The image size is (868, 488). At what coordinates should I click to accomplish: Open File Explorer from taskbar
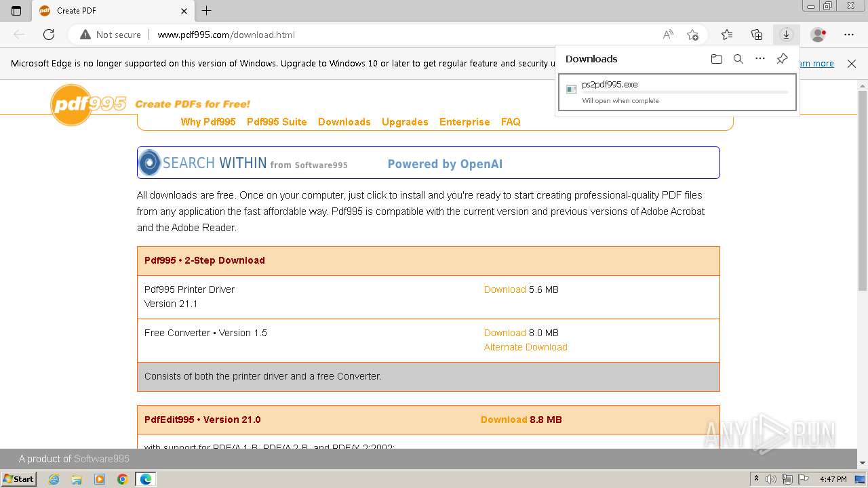click(x=77, y=479)
